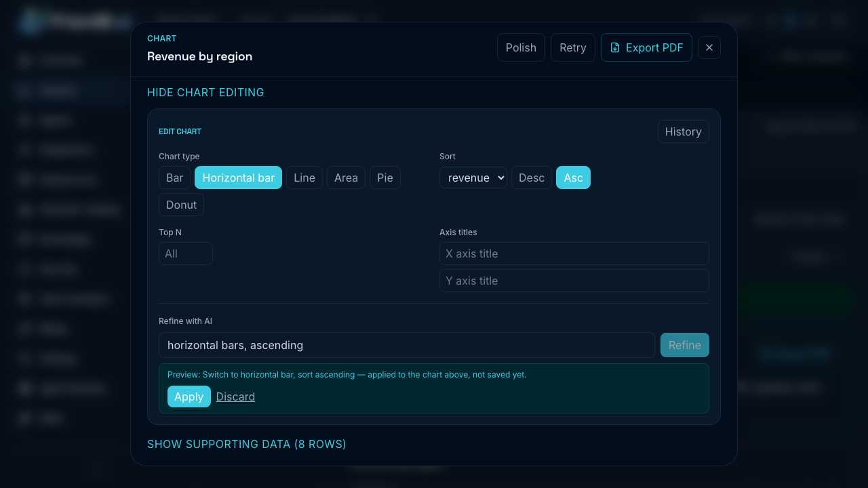The image size is (868, 488).
Task: Click the Export PDF button
Action: 646,47
